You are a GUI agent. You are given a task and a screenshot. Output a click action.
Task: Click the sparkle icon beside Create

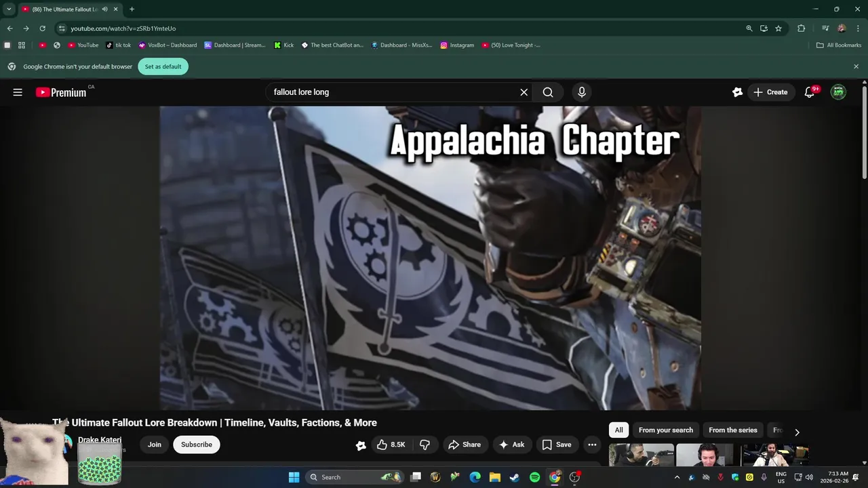click(737, 92)
